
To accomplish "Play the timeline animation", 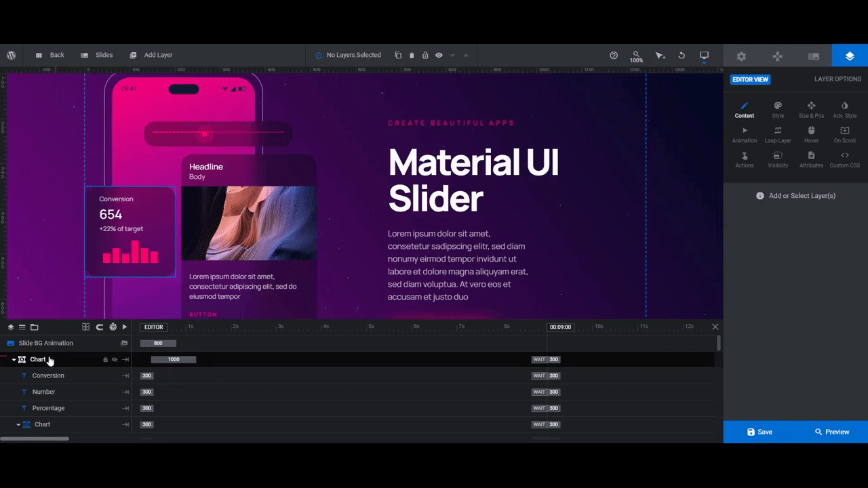I will pyautogui.click(x=125, y=327).
